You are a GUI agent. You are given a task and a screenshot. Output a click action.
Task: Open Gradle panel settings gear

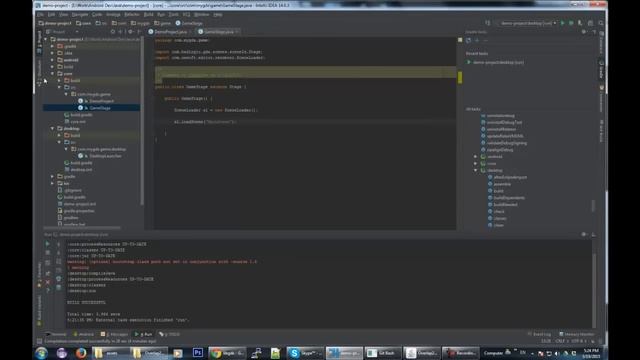pos(584,32)
